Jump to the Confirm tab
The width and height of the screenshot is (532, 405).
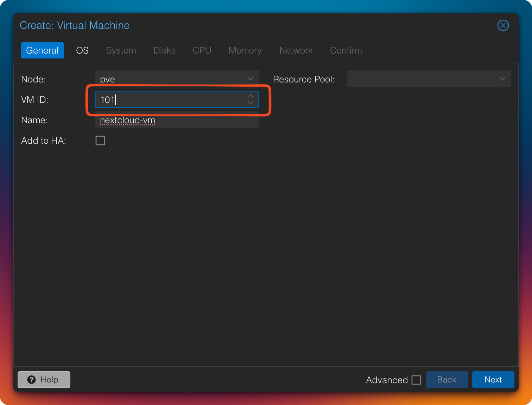click(x=346, y=50)
